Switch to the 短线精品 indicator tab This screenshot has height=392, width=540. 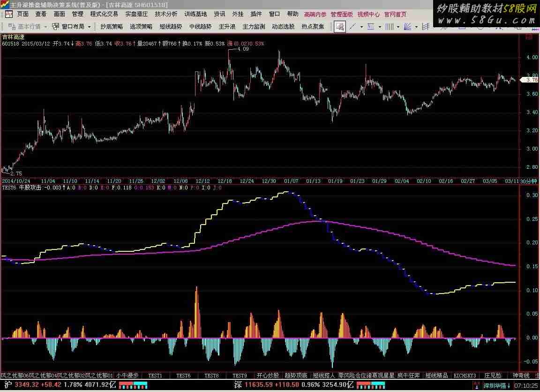click(x=437, y=376)
